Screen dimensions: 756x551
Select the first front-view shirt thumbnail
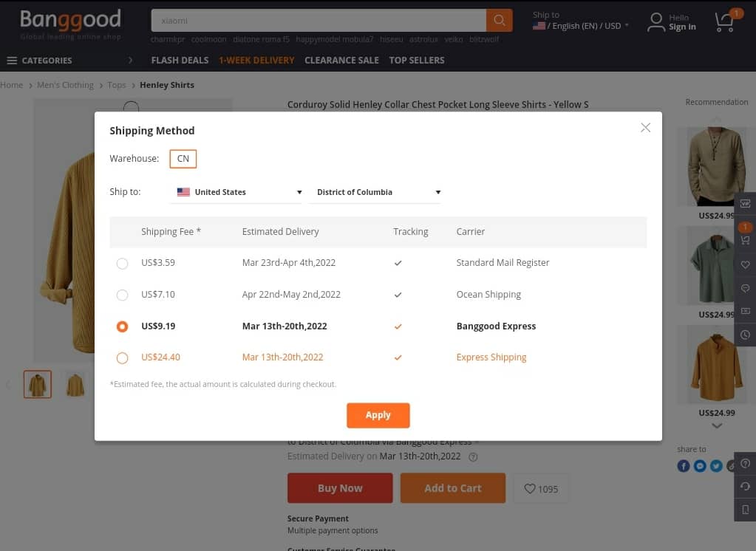(x=38, y=384)
